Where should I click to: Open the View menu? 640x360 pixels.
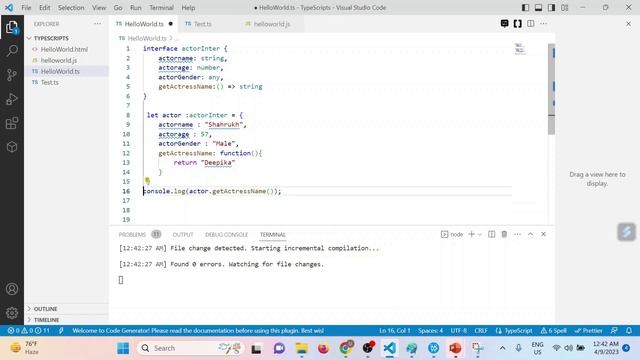tap(99, 8)
